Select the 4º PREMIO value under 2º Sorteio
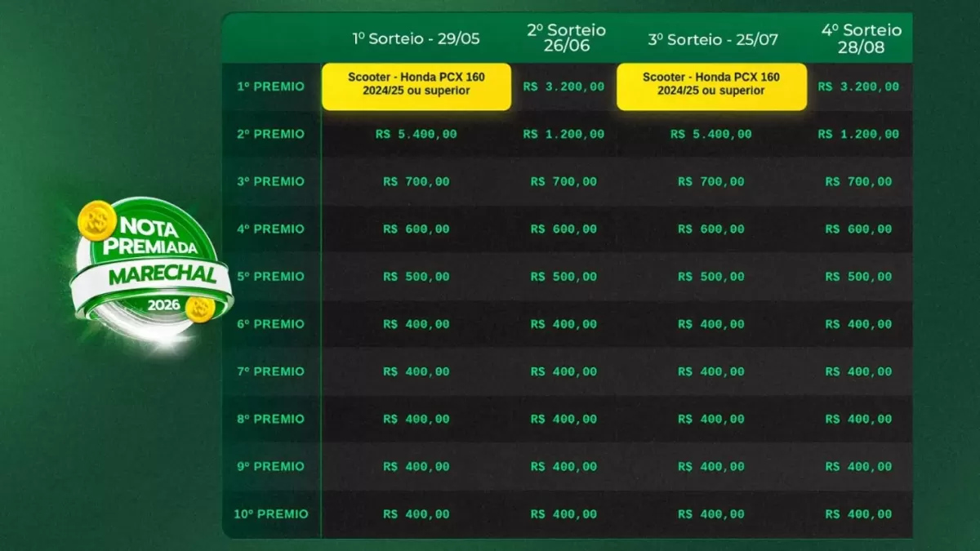The height and width of the screenshot is (551, 980). click(x=563, y=229)
